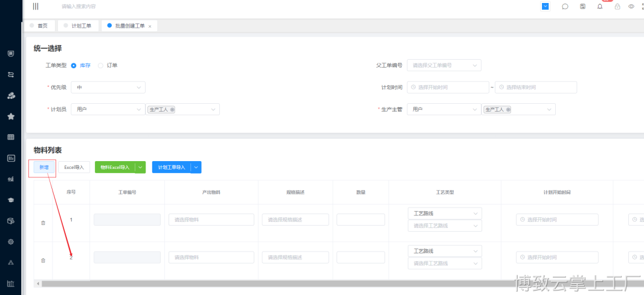Open the route arrows icon in sidebar
The image size is (644, 295).
pos(11,75)
